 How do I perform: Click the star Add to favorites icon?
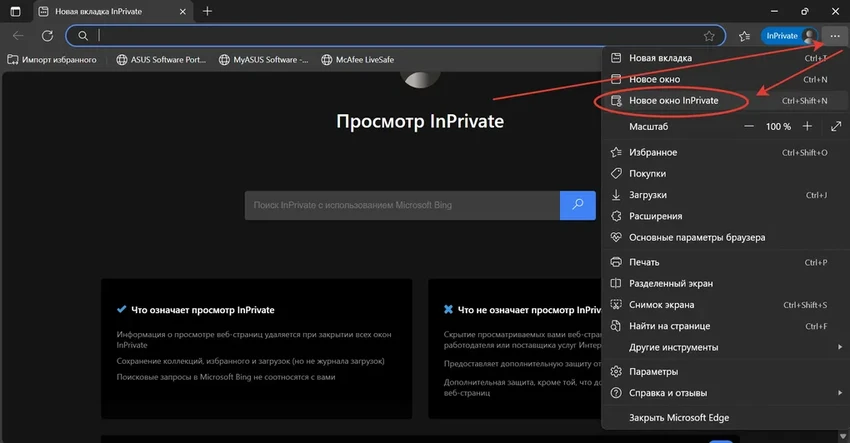pos(709,35)
